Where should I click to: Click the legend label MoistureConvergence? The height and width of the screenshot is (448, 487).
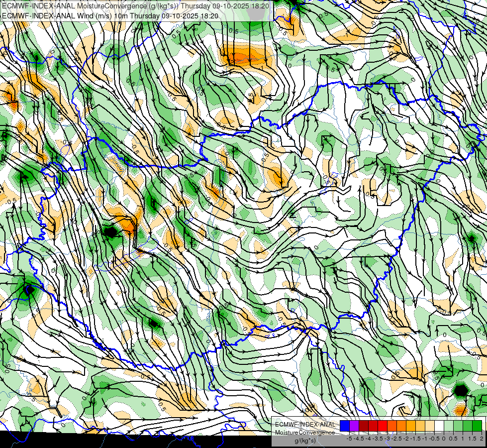tap(305, 433)
